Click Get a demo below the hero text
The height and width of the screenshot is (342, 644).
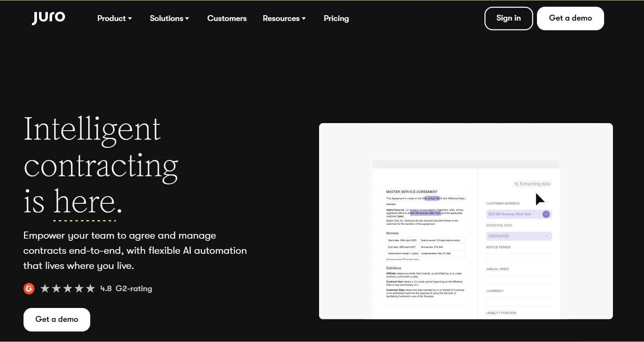pyautogui.click(x=57, y=319)
